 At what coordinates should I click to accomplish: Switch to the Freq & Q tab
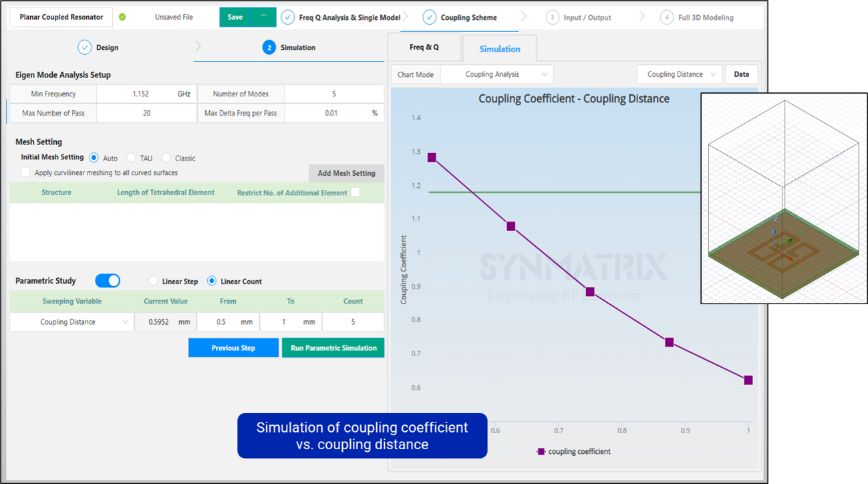pos(424,47)
